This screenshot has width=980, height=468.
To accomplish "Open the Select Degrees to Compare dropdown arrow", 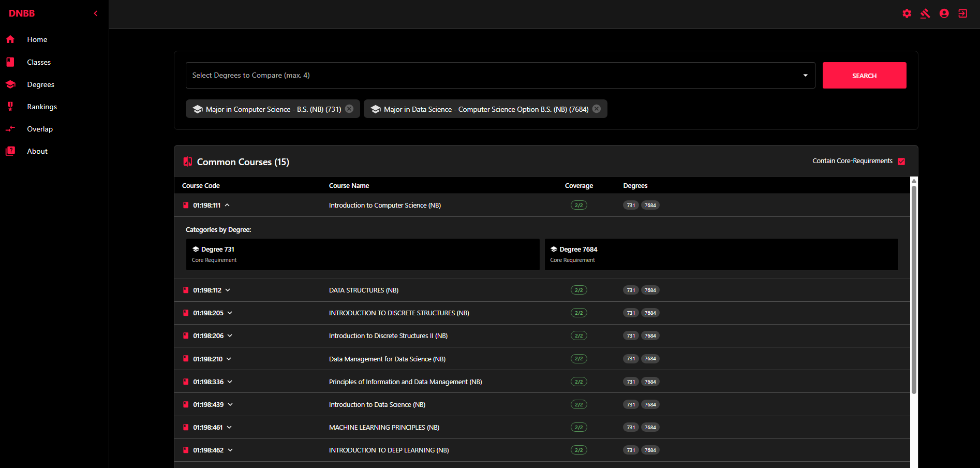I will click(805, 76).
